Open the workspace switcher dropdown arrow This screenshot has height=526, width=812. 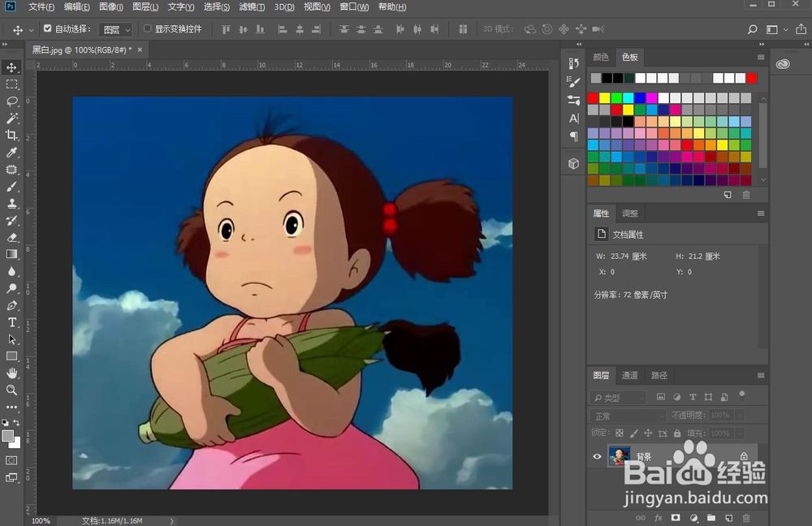pyautogui.click(x=786, y=30)
